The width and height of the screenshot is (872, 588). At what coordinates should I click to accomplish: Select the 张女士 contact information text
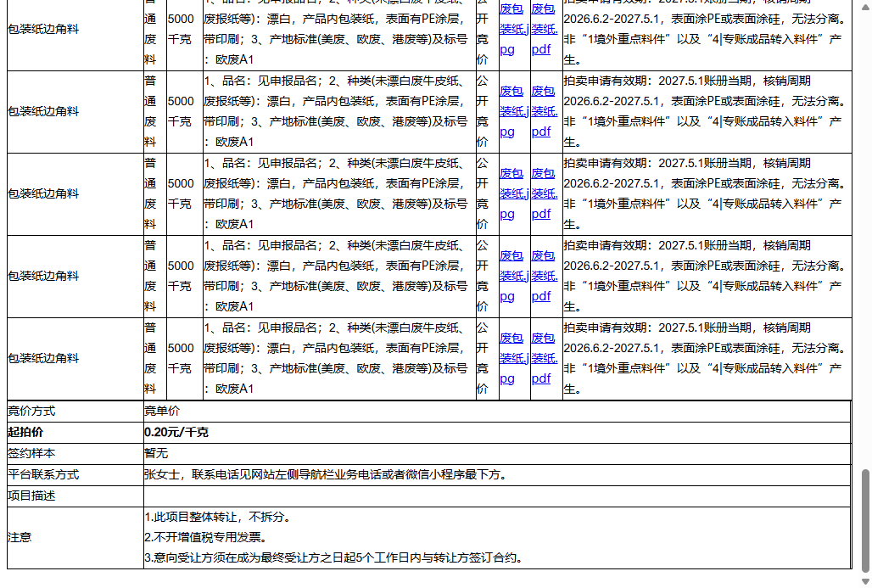click(326, 474)
